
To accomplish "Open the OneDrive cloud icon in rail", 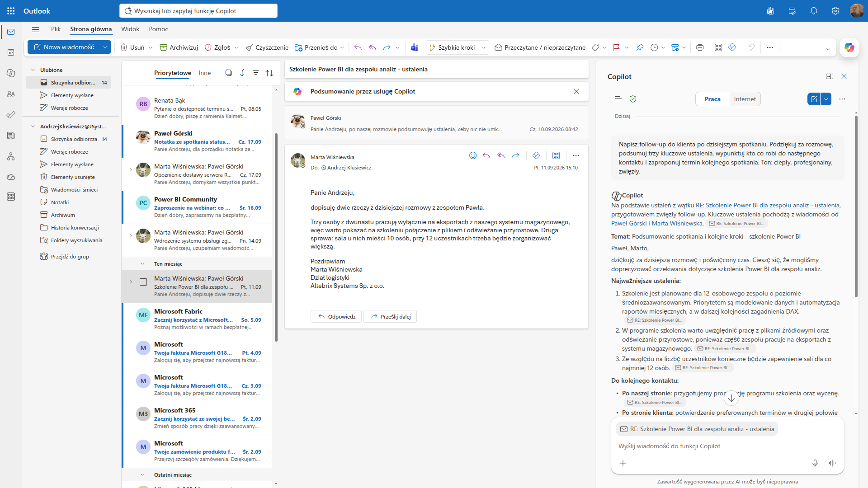I will pyautogui.click(x=11, y=177).
